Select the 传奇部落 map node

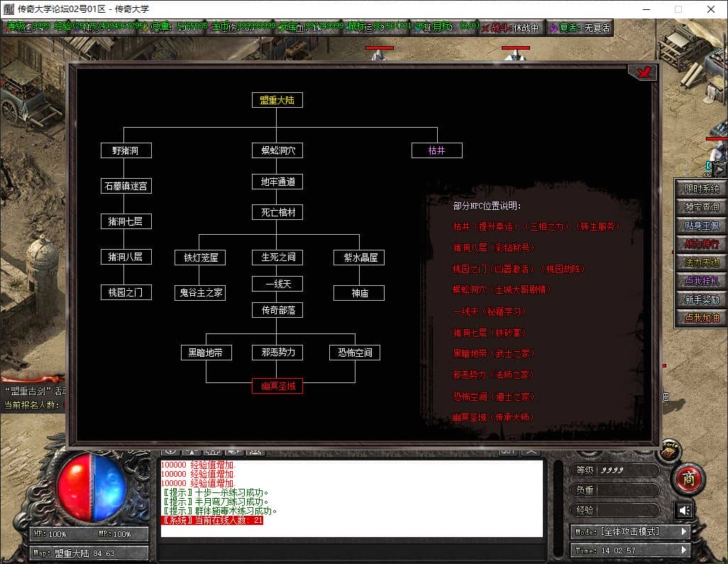coord(277,310)
